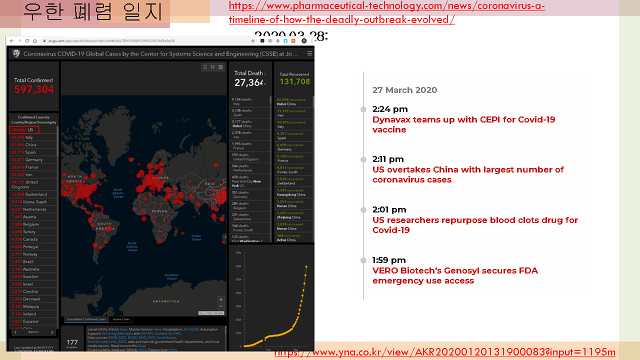The image size is (640, 360).
Task: Select Malaysia in confirmed cases list
Action: 33,307
